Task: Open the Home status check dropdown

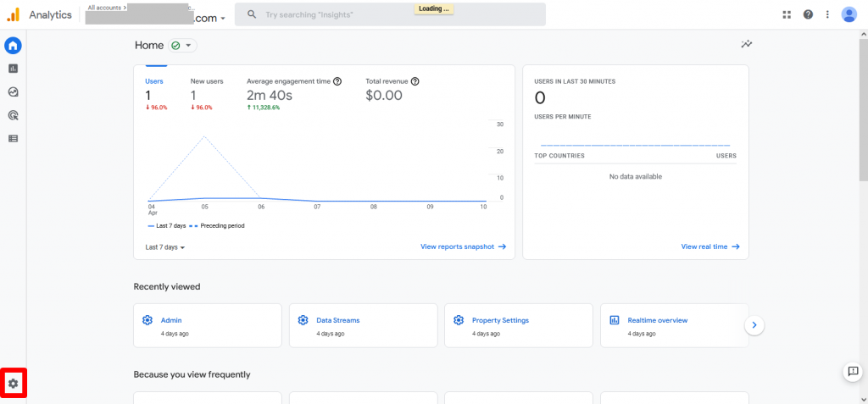Action: point(183,46)
